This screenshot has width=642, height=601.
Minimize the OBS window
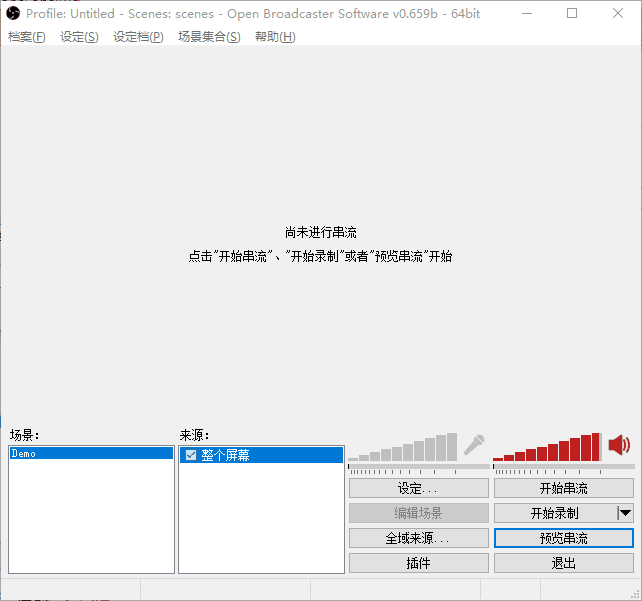tap(527, 14)
